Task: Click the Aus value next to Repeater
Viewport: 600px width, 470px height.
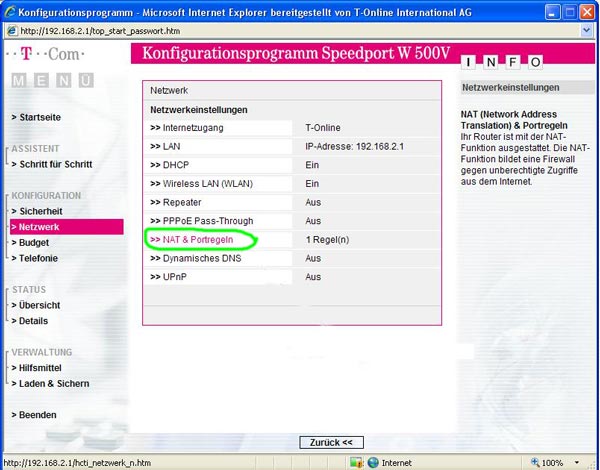Action: pyautogui.click(x=313, y=202)
